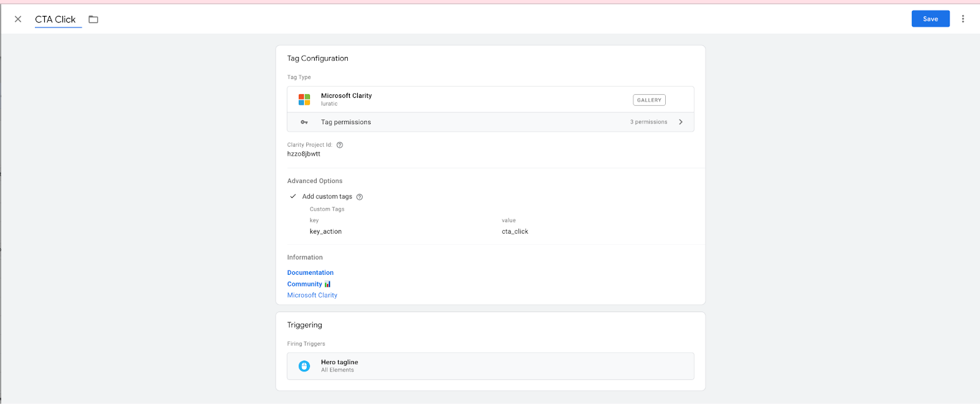Click the 3 permissions label

click(x=649, y=122)
